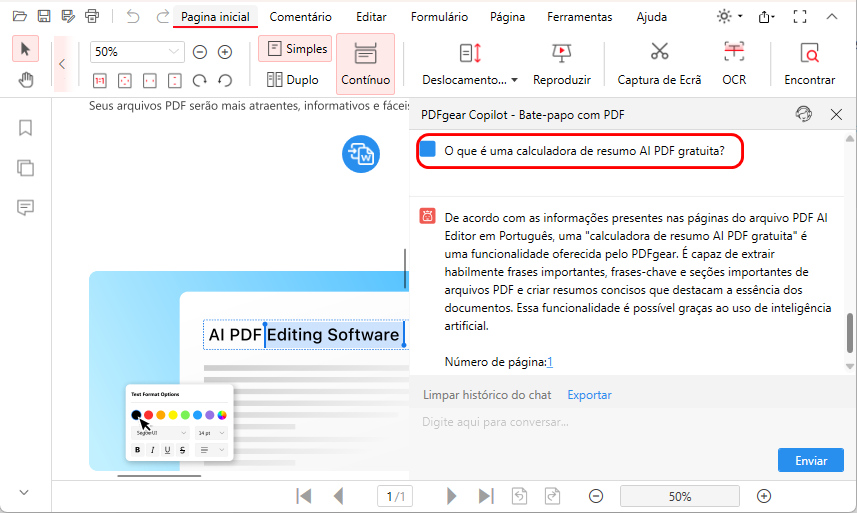Redo the last action
Viewport: 857px width, 513px height.
click(162, 16)
